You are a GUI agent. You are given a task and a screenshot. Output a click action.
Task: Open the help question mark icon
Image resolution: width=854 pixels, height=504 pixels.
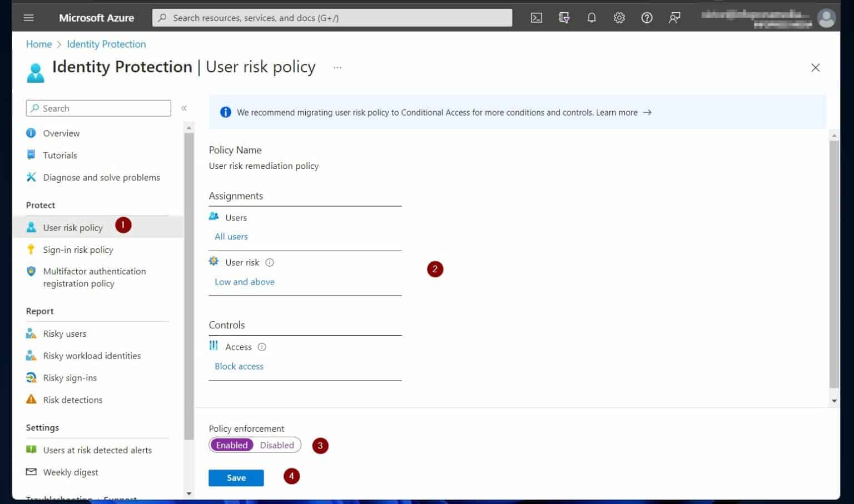click(647, 18)
